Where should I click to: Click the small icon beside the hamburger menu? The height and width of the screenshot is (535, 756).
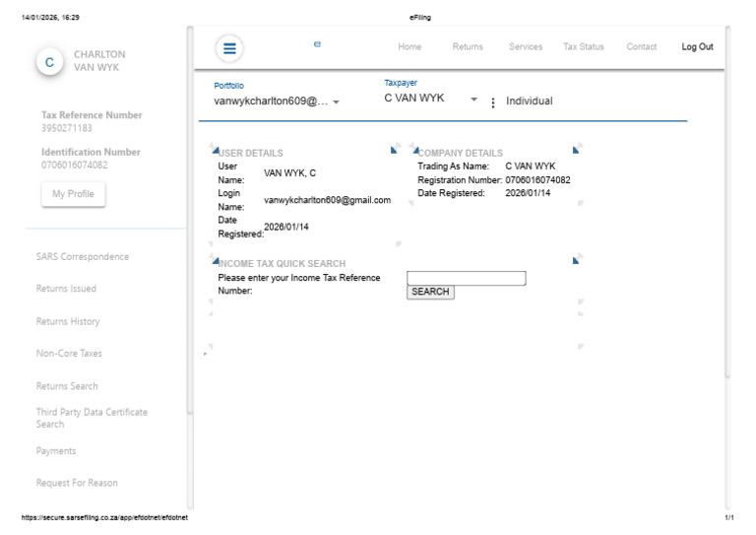(x=317, y=44)
